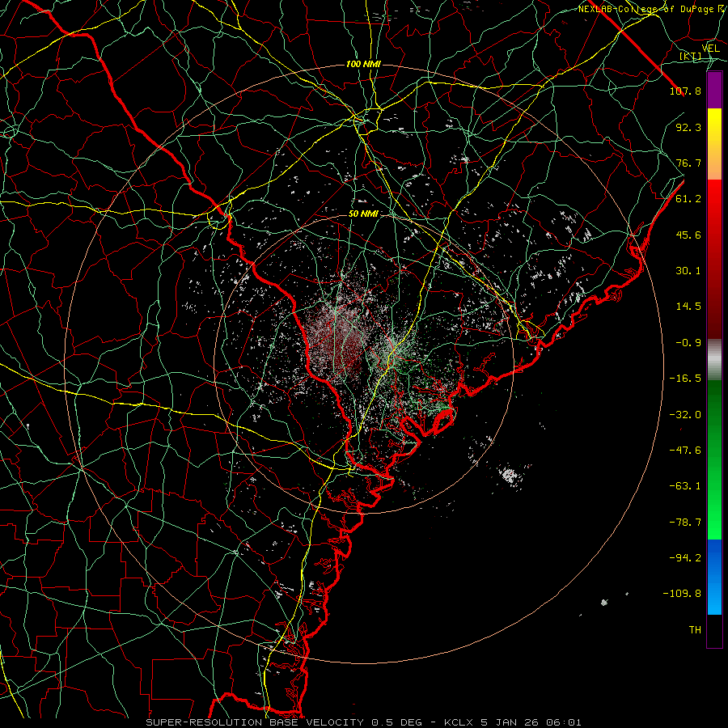Click the 100 NMI range ring label
Screen dimensions: 728x728
(x=363, y=64)
